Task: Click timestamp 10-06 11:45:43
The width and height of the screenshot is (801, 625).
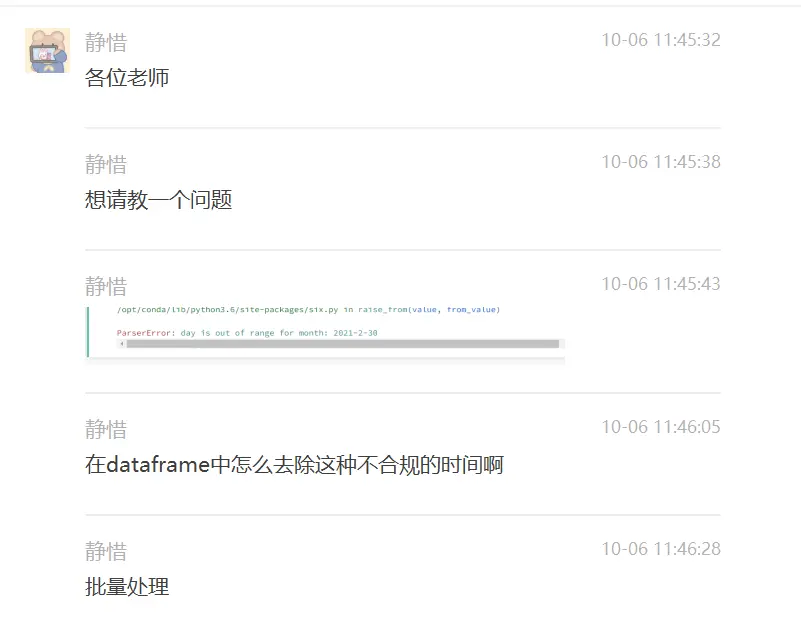Action: 661,284
